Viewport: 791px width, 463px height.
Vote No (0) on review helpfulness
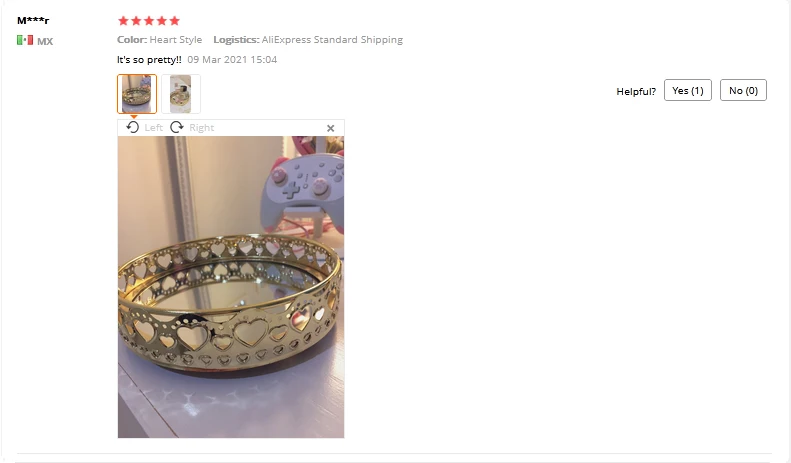pos(743,90)
